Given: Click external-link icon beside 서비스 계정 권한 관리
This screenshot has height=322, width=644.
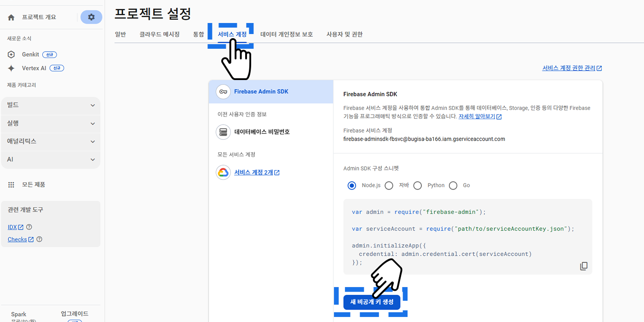Looking at the screenshot, I should (x=599, y=68).
